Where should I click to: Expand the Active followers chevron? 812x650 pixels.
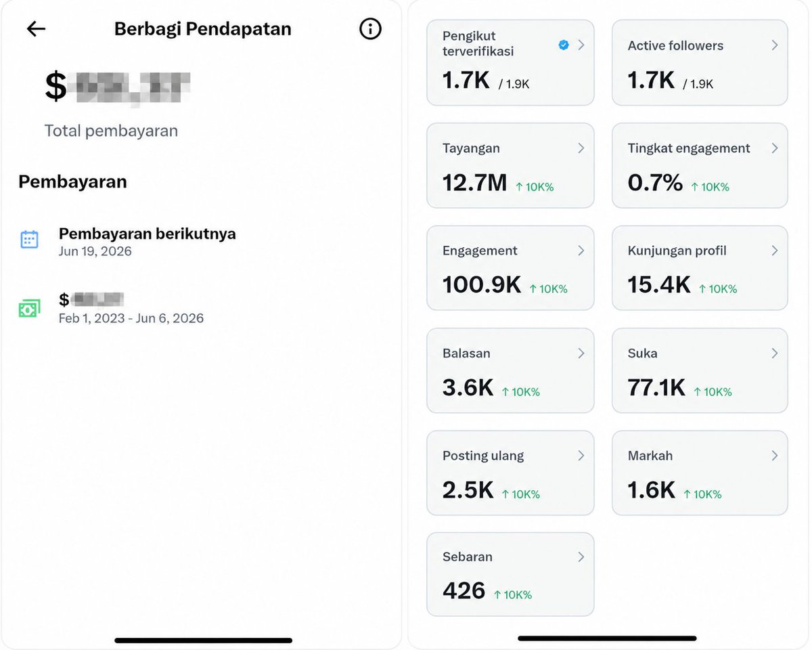tap(775, 45)
